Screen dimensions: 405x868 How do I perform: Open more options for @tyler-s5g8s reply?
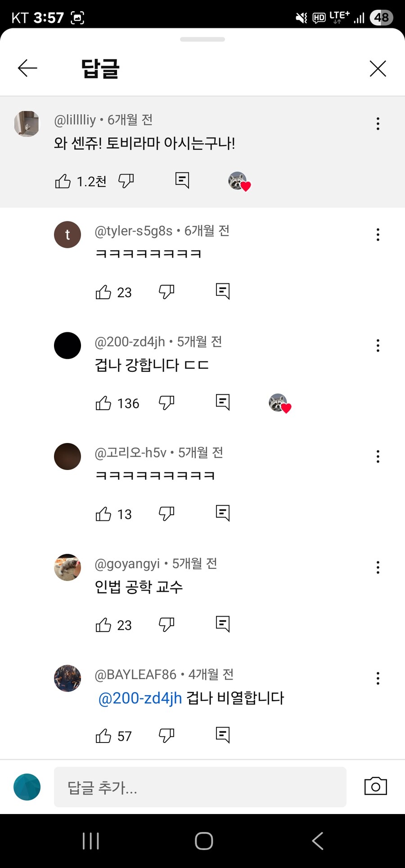[x=378, y=234]
